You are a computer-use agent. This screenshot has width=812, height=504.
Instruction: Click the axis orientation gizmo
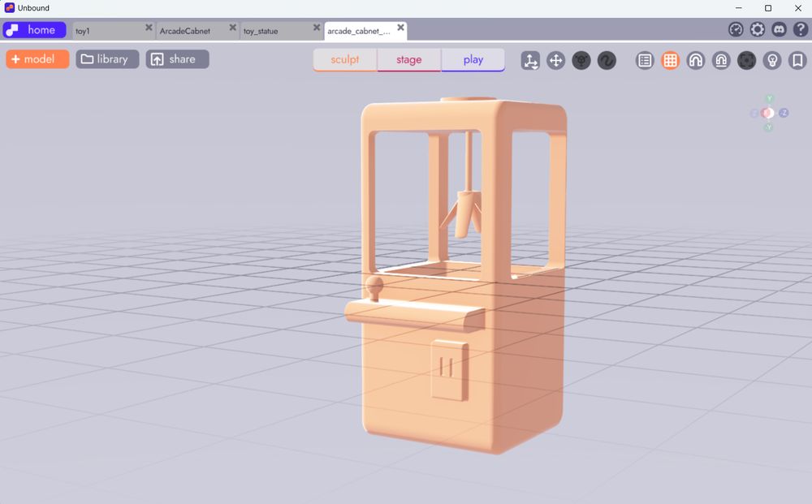[x=769, y=113]
